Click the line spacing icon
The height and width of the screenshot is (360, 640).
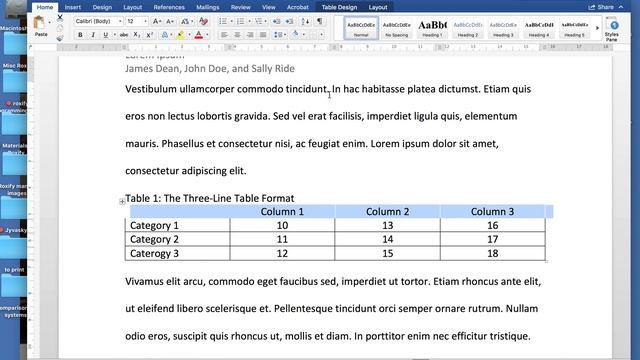(278, 35)
